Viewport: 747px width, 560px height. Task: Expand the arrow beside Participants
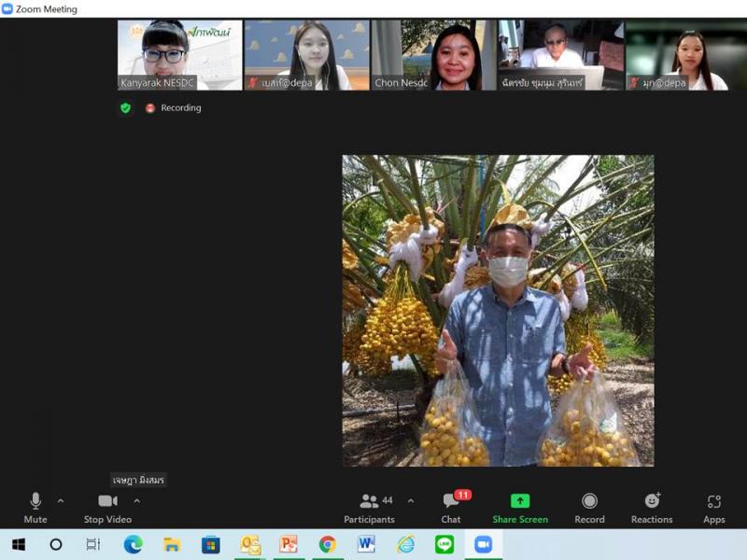pyautogui.click(x=411, y=501)
